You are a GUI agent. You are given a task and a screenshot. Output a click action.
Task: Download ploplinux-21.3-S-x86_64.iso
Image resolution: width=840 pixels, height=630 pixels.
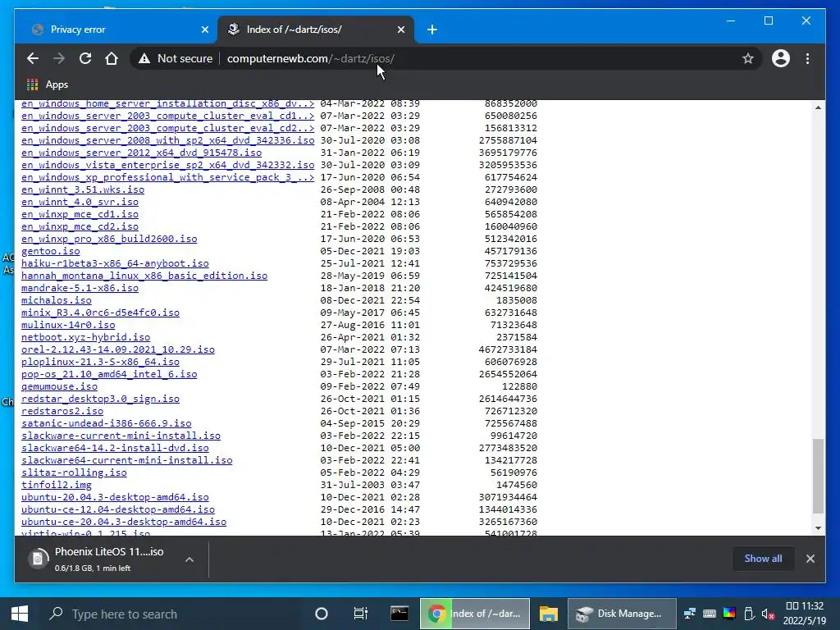point(100,362)
